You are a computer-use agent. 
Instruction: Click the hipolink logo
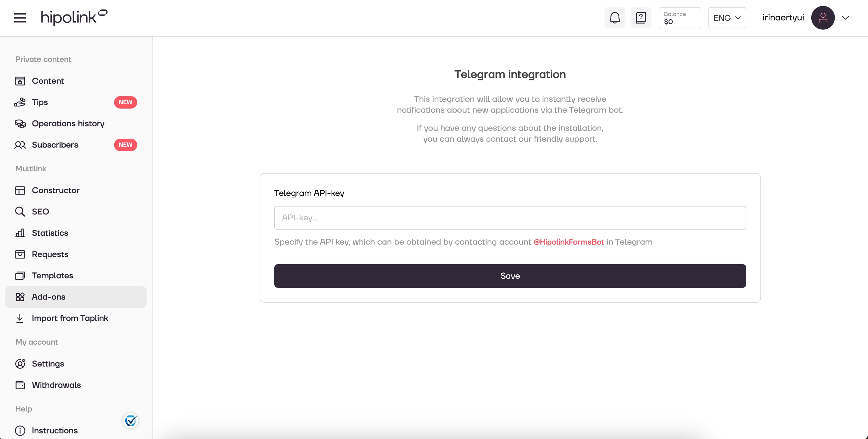74,17
